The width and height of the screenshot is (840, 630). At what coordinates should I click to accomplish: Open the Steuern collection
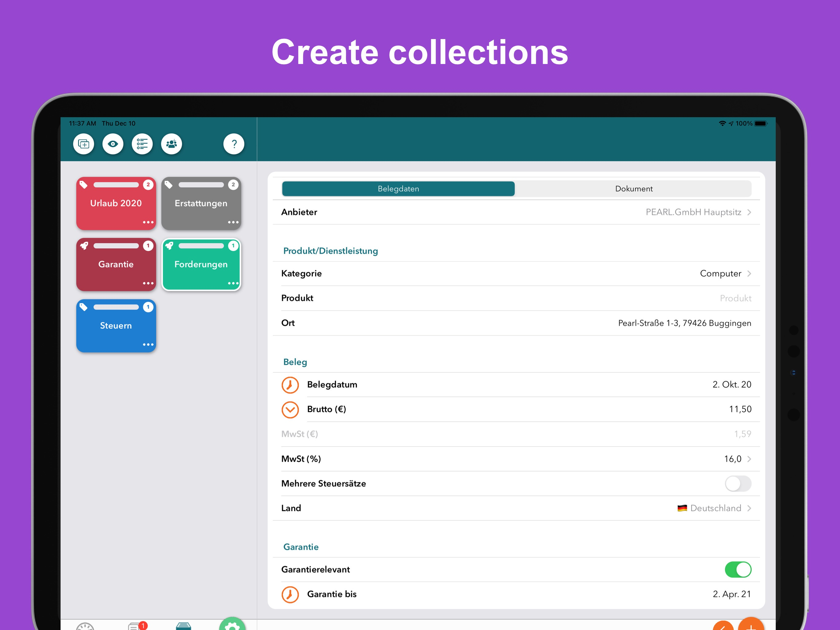[116, 326]
